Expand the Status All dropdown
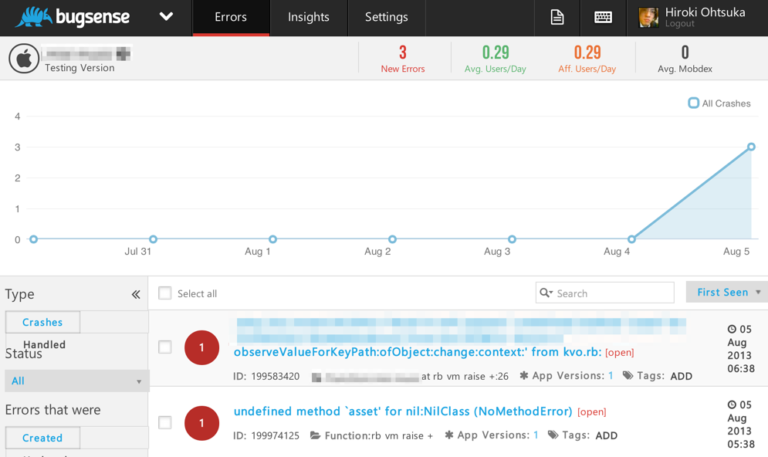Image resolution: width=768 pixels, height=457 pixels. 76,381
